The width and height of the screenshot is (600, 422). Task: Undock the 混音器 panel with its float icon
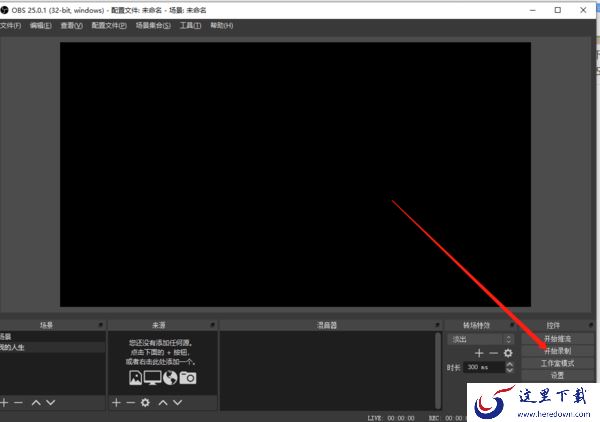437,325
